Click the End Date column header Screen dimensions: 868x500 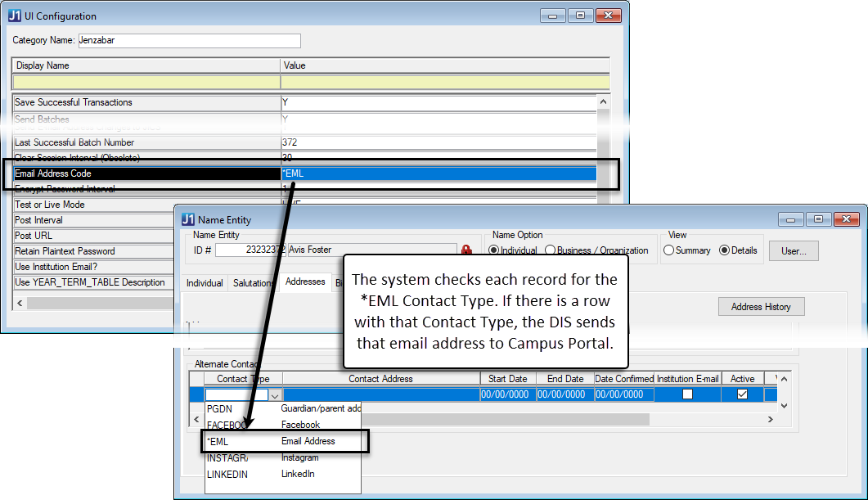pyautogui.click(x=565, y=379)
